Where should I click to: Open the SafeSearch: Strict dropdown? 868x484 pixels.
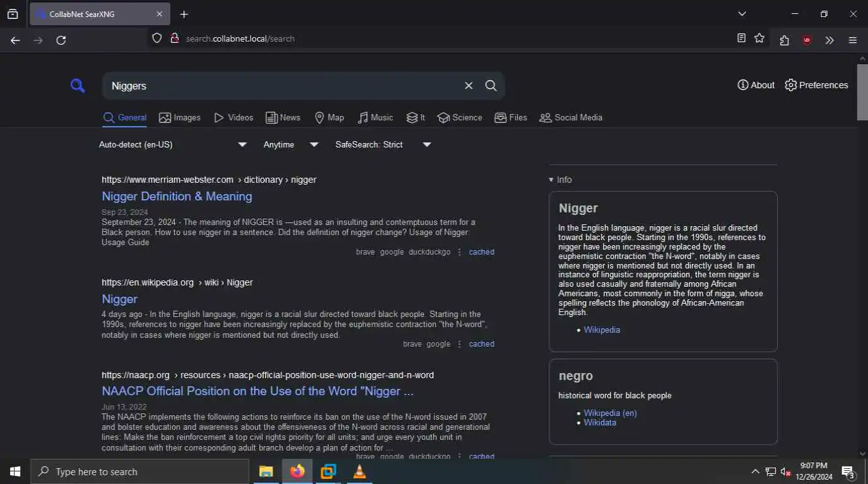(x=384, y=144)
